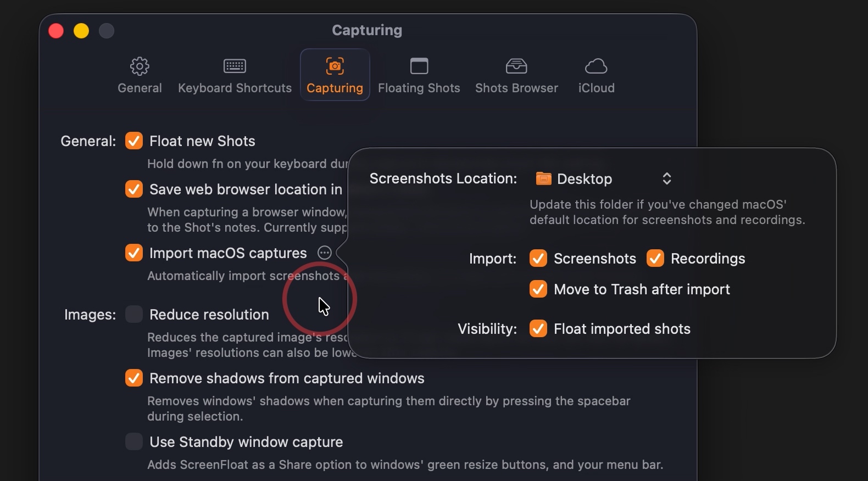Viewport: 868px width, 481px height.
Task: Toggle Move to Trash after import
Action: [538, 289]
